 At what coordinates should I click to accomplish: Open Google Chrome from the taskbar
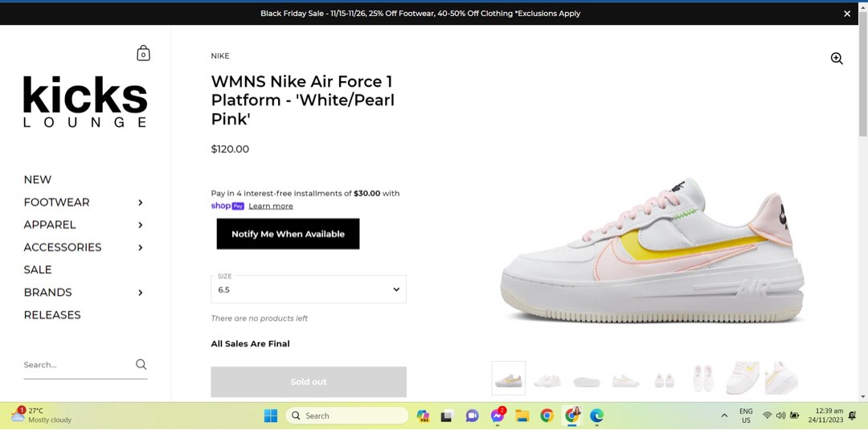point(547,416)
